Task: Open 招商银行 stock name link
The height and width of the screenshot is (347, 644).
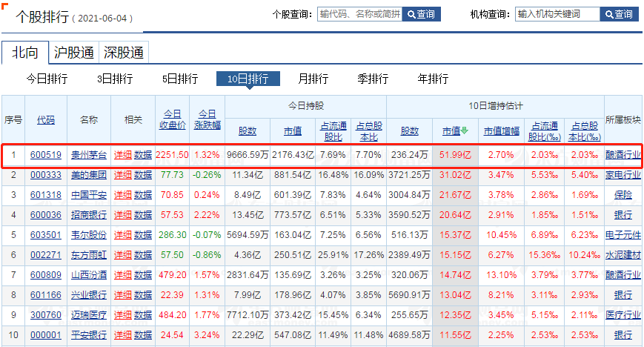Action: pyautogui.click(x=89, y=215)
